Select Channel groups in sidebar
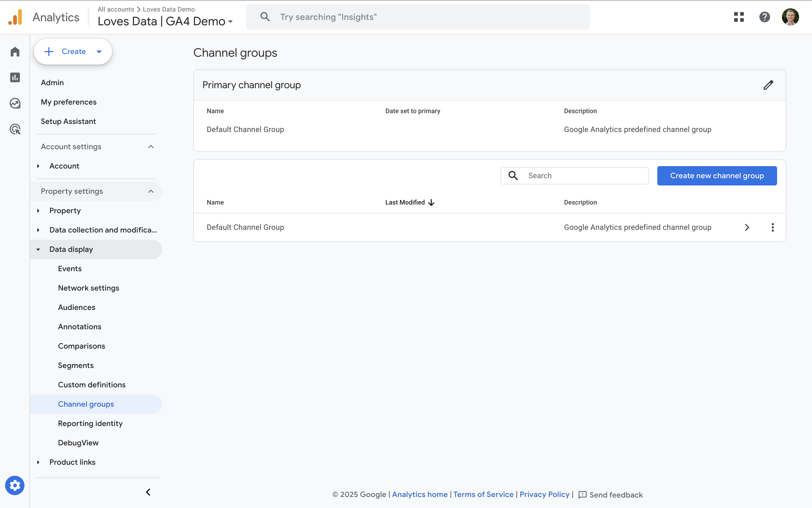The height and width of the screenshot is (508, 812). tap(96, 404)
